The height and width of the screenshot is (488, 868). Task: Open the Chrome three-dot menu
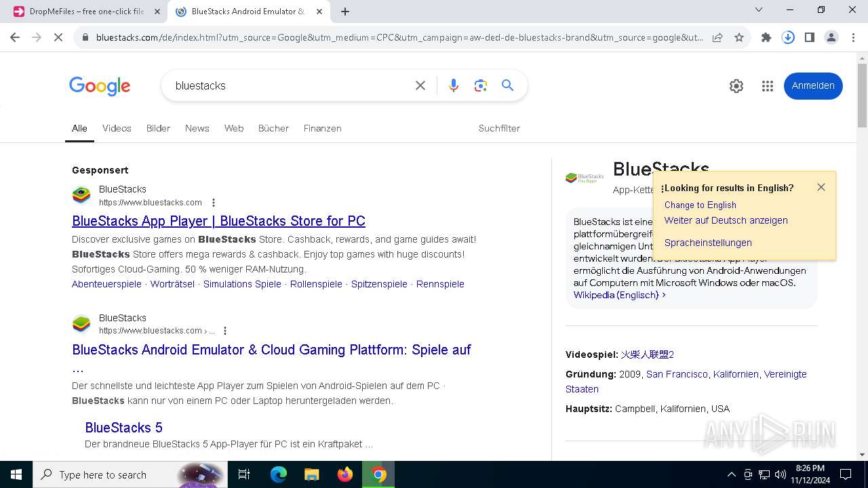coord(853,37)
